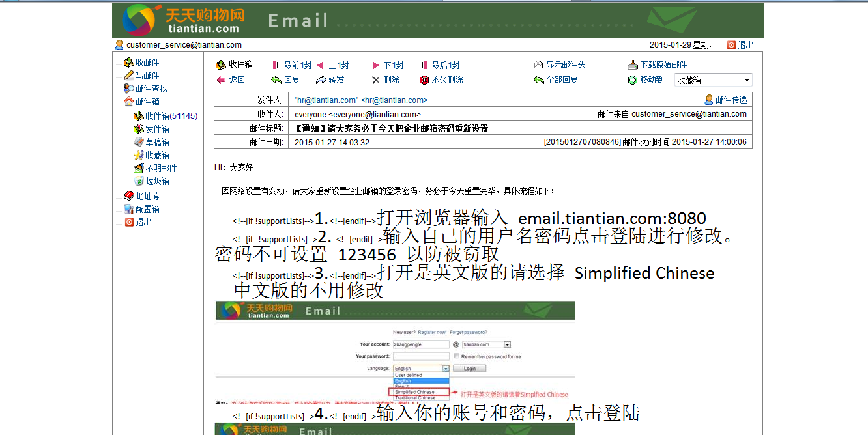Click the tiantian.com logo in header

184,20
